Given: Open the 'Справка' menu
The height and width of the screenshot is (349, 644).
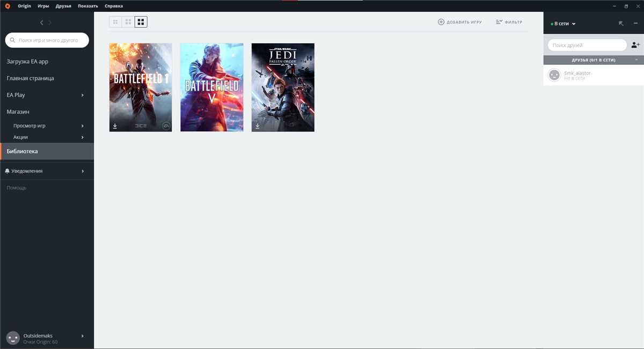Looking at the screenshot, I should pos(114,6).
